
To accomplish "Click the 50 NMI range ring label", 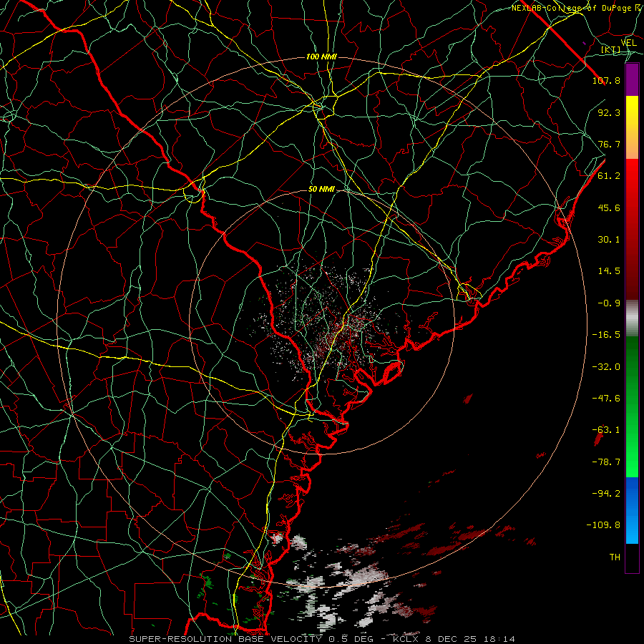I will click(321, 190).
